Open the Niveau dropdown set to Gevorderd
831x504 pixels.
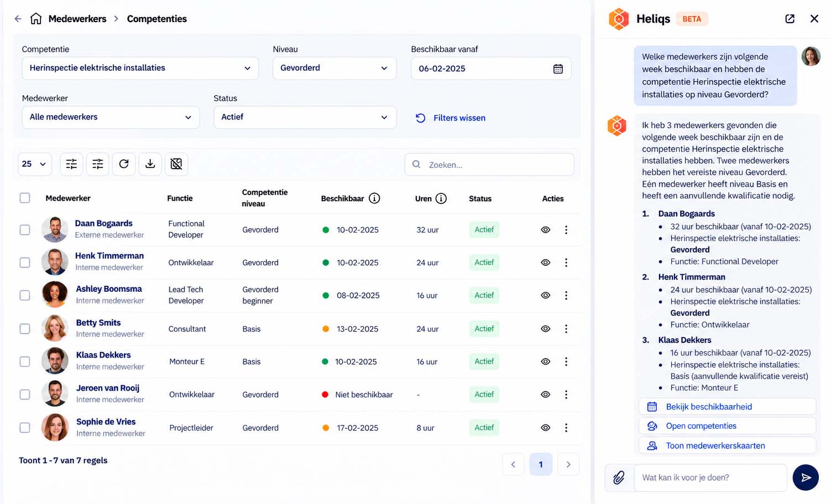pyautogui.click(x=335, y=68)
